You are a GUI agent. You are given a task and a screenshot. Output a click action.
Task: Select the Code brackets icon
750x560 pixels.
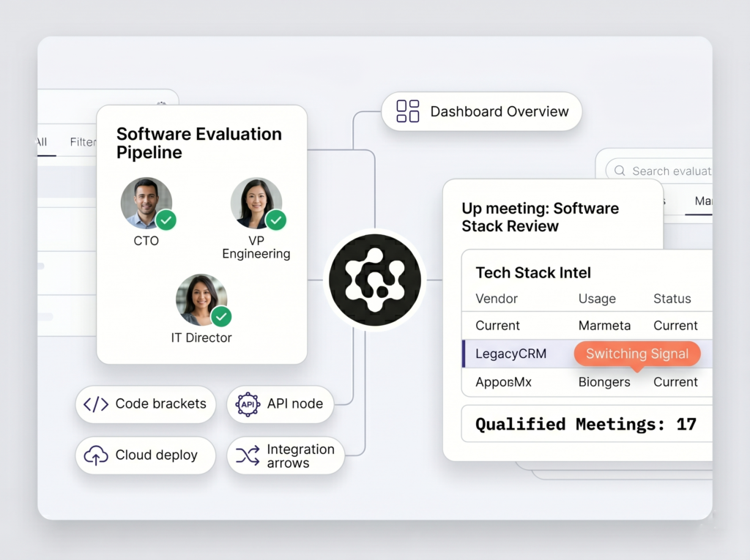(96, 404)
